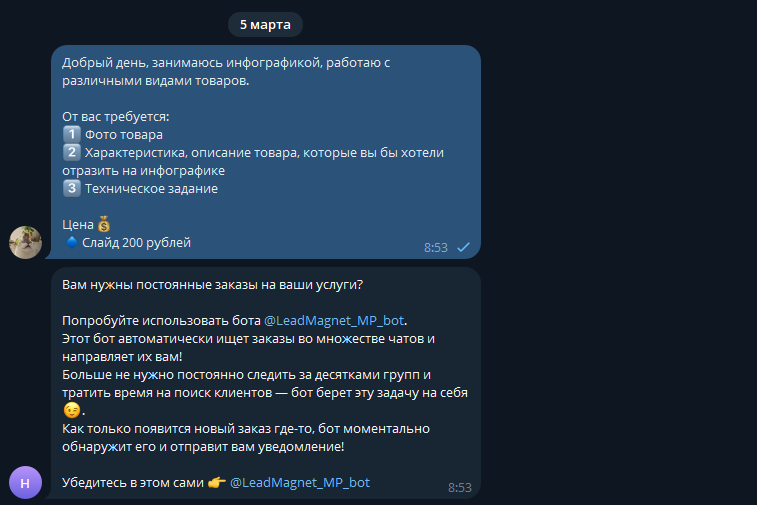Viewport: 757px width, 505px height.
Task: Click the winking face emoji
Action: [71, 410]
